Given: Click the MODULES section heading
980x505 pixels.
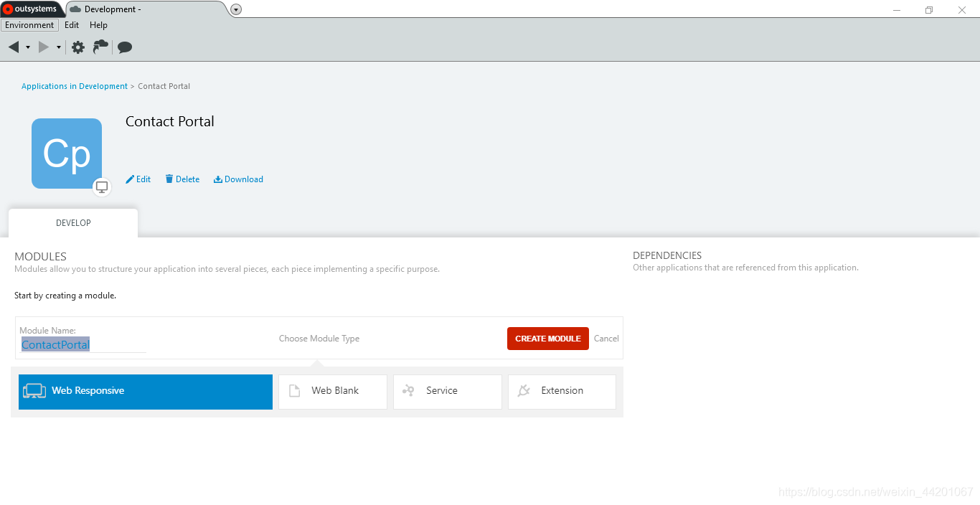Looking at the screenshot, I should coord(40,256).
